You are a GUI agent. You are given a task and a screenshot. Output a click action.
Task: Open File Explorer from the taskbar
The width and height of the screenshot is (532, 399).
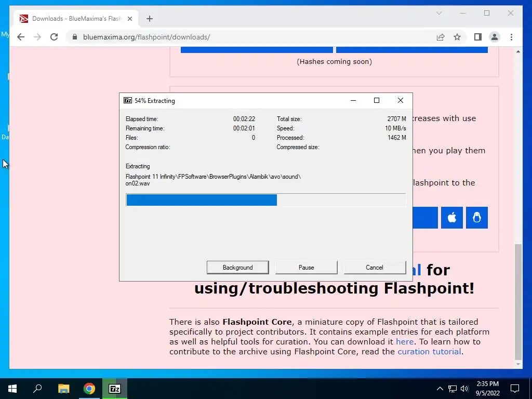63,389
